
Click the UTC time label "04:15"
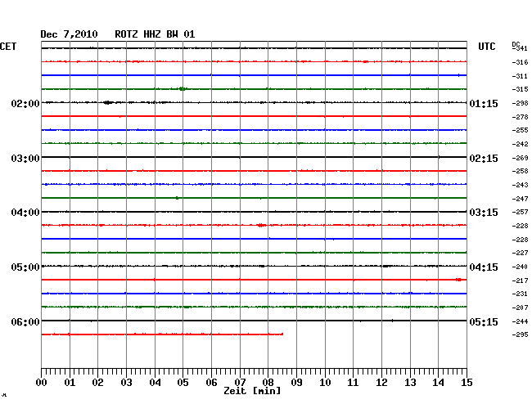[484, 267]
